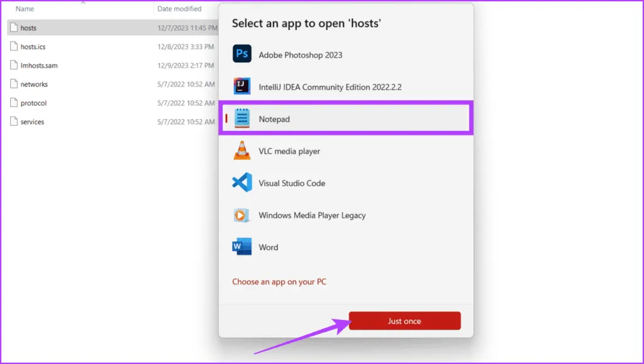644x364 pixels.
Task: Sort by Date modified column header
Action: click(179, 9)
